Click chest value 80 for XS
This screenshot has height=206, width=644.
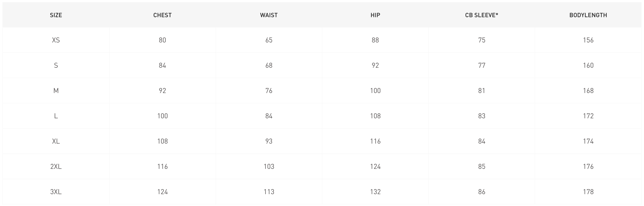pyautogui.click(x=162, y=40)
